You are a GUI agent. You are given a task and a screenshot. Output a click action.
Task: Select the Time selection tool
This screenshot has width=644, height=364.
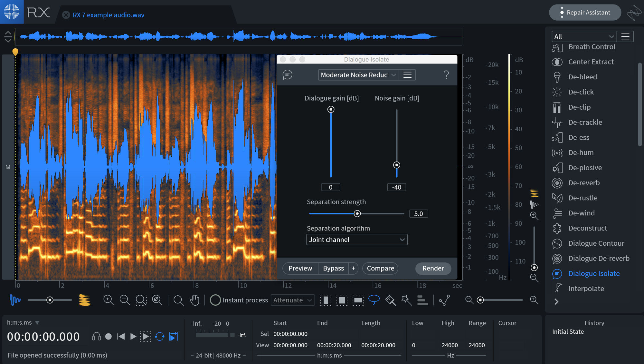tap(326, 300)
